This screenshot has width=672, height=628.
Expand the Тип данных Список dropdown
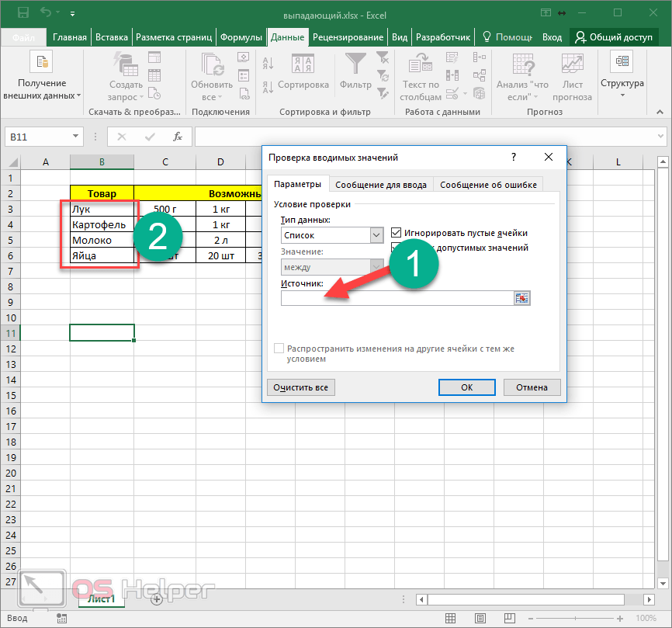[x=376, y=234]
